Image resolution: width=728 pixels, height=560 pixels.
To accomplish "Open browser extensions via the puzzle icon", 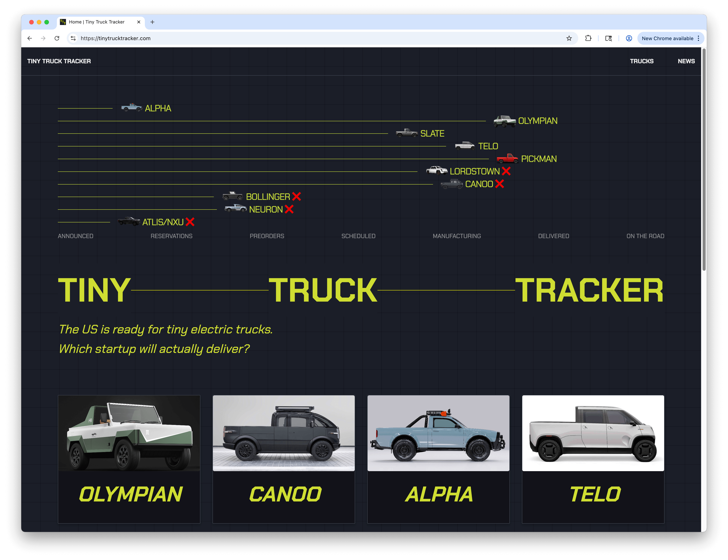I will (588, 38).
